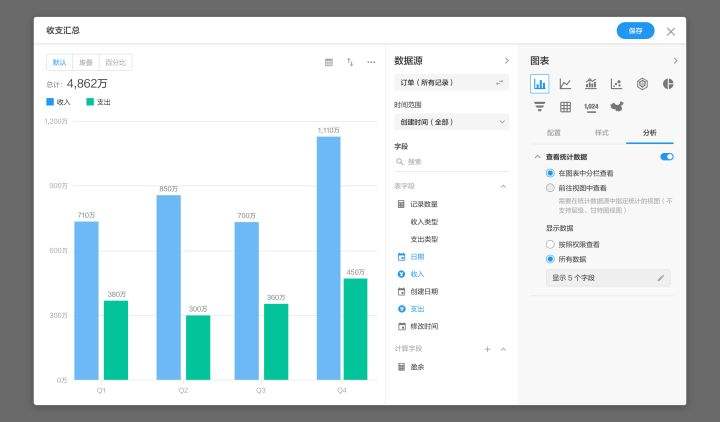Collapse the 表字段 field list section
Viewport: 720px width, 422px height.
tap(503, 186)
